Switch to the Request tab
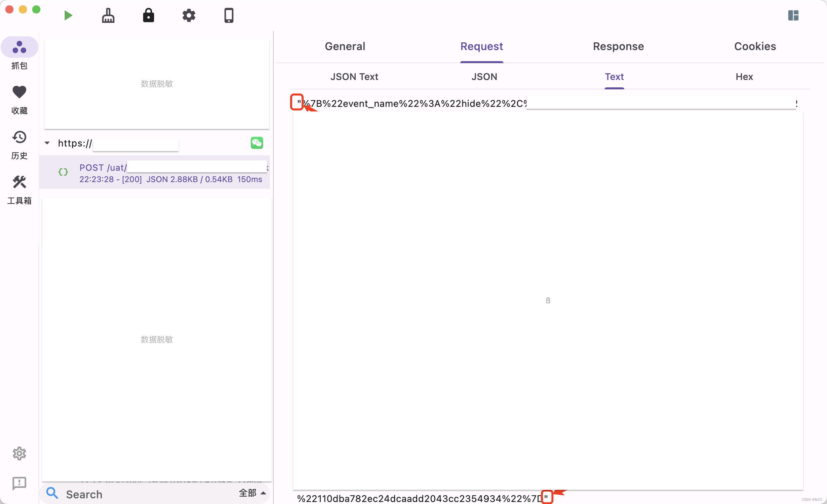 (481, 46)
